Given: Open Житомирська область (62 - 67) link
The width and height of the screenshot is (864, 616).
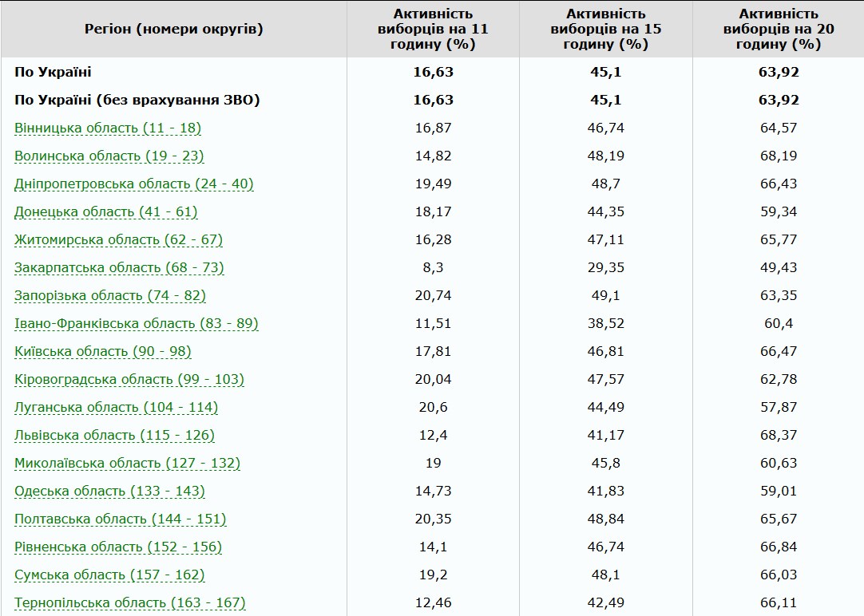Looking at the screenshot, I should (x=118, y=239).
